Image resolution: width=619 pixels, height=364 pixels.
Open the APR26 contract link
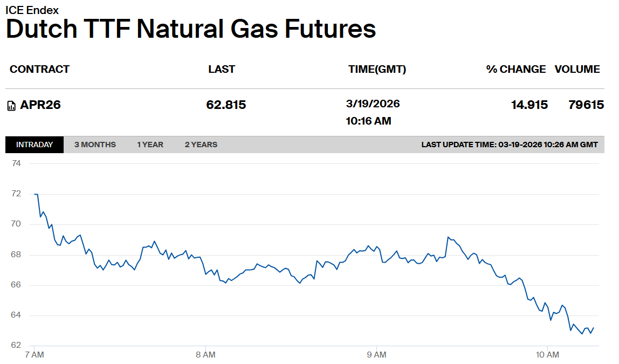(40, 105)
